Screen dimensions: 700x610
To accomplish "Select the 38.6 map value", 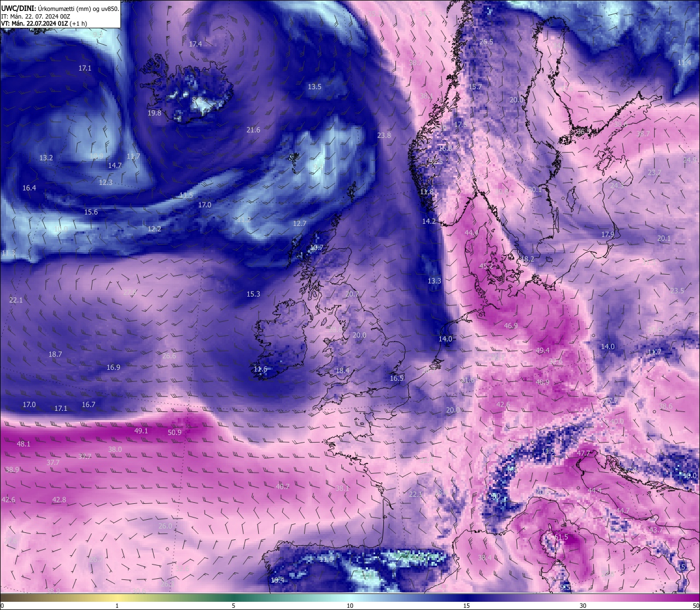I will [x=666, y=406].
